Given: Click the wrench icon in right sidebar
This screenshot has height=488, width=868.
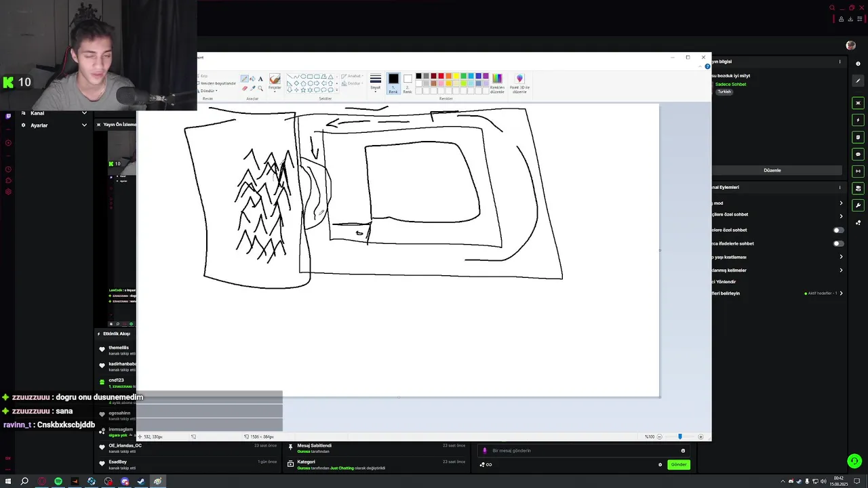Looking at the screenshot, I should (858, 205).
